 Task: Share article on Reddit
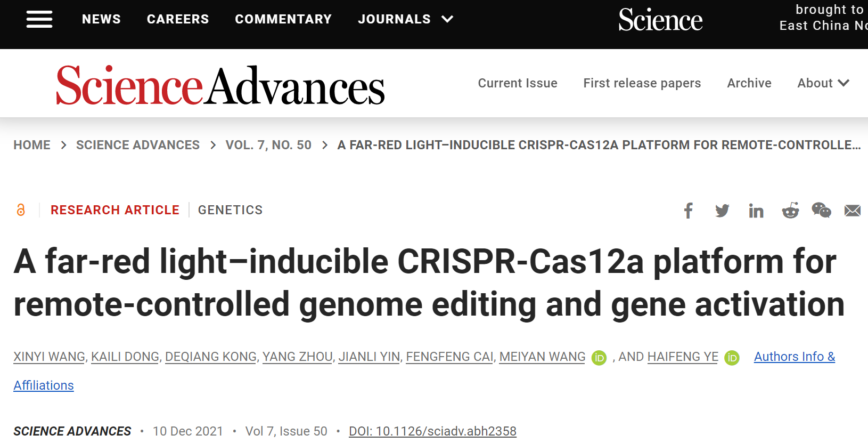790,211
